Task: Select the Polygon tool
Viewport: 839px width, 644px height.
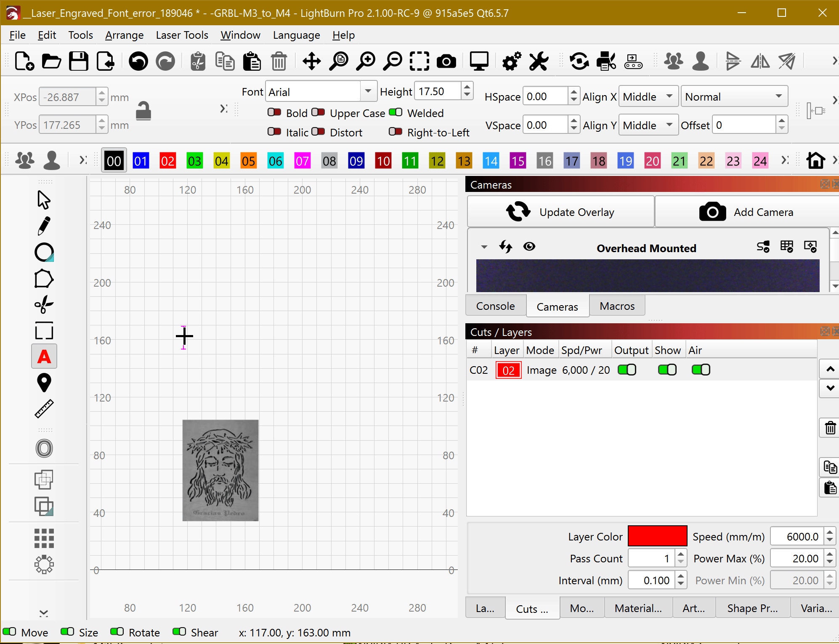Action: tap(44, 279)
